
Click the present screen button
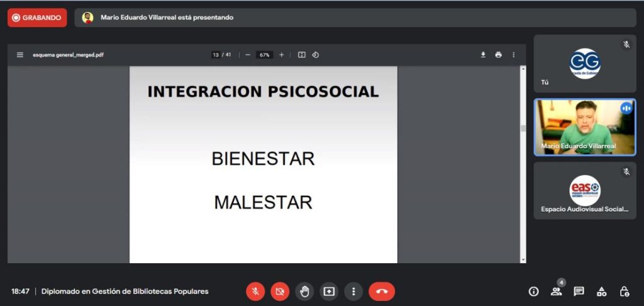click(x=329, y=291)
